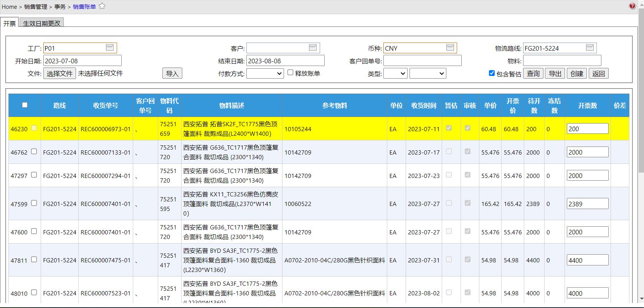Click the date 2023-07-17 cell
644x308 pixels.
[424, 152]
